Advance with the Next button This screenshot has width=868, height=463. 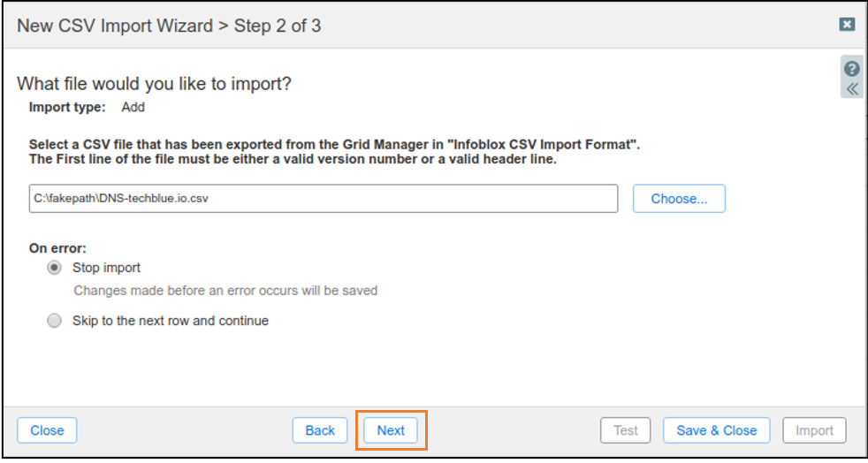coord(391,430)
